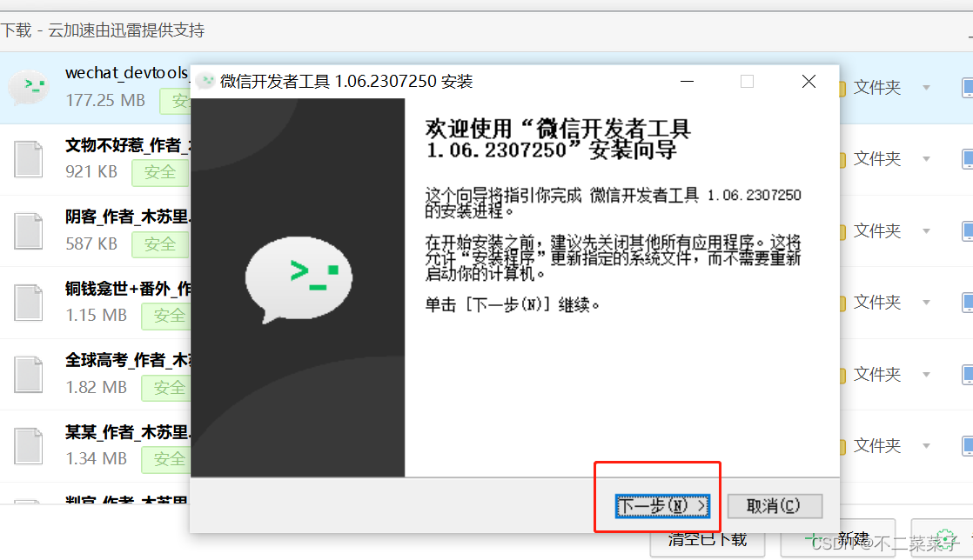This screenshot has width=973, height=560.
Task: Click installer title bar app icon
Action: click(x=205, y=81)
